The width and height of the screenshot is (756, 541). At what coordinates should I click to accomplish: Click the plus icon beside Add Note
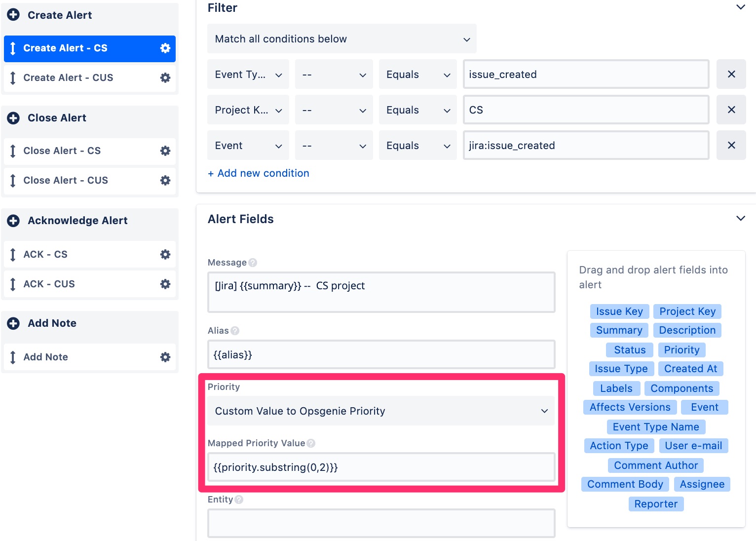12,323
